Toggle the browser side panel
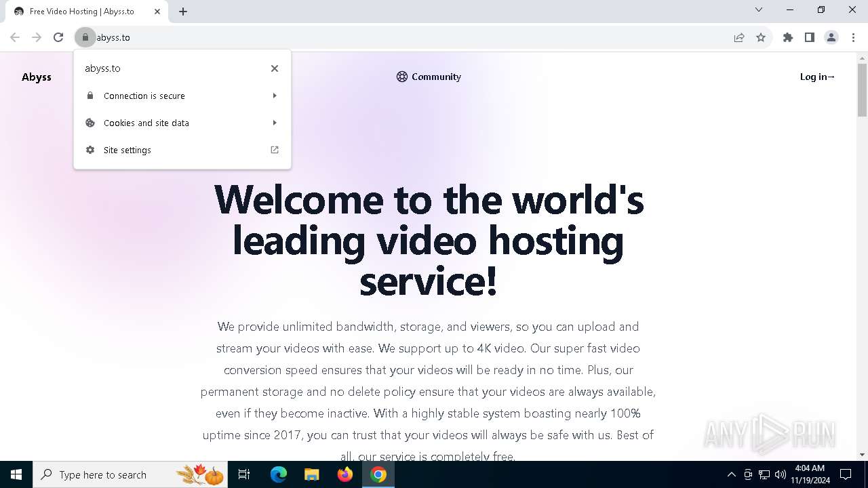This screenshot has width=868, height=488. coord(810,37)
